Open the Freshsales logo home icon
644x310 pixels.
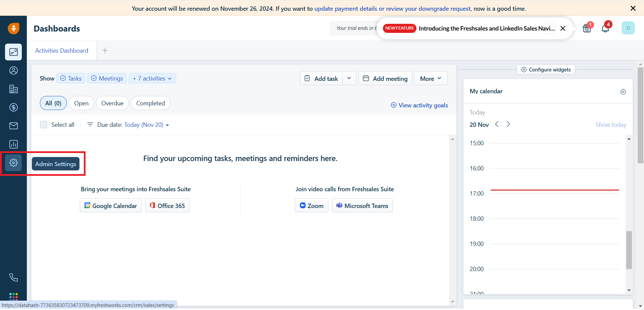tap(13, 29)
